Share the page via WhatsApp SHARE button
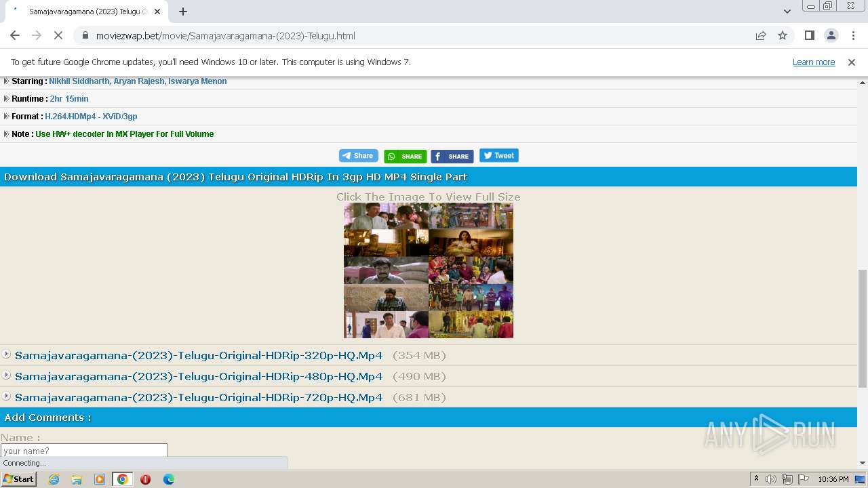This screenshot has width=868, height=488. (x=406, y=157)
